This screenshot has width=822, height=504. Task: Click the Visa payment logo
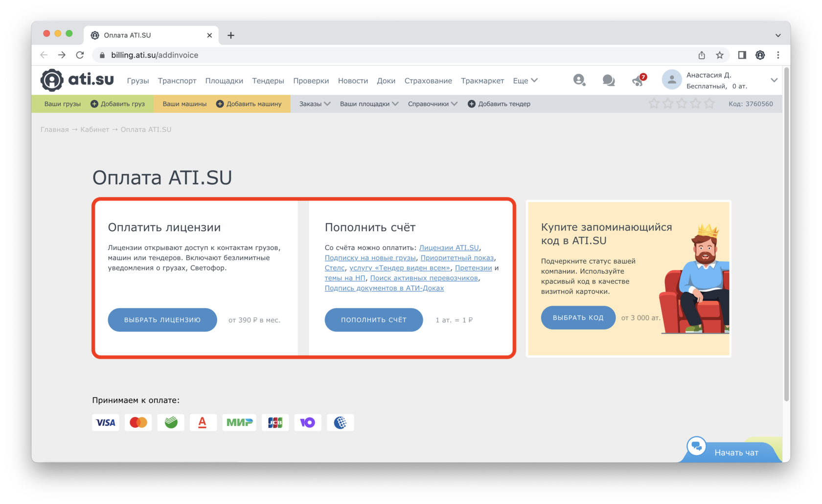[106, 422]
